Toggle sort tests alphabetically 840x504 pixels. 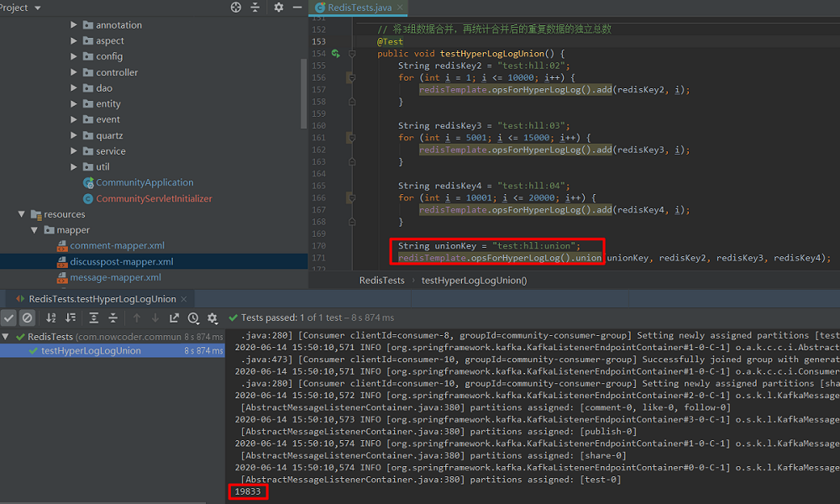[x=51, y=318]
